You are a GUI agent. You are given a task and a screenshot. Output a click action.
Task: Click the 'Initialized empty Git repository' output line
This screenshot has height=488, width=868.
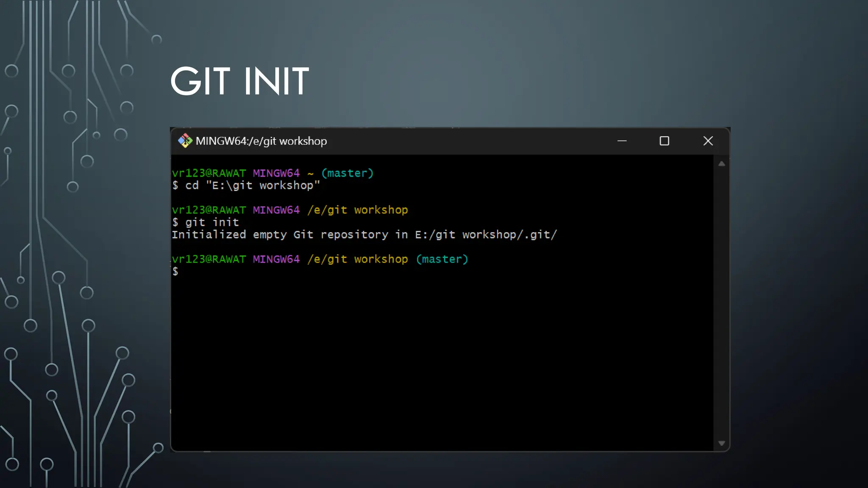click(x=364, y=235)
